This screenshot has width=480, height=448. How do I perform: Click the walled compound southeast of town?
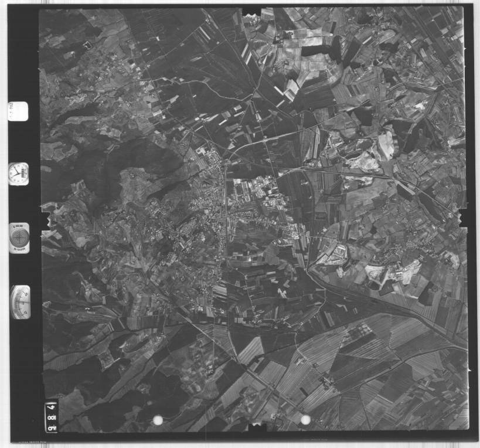click(332, 256)
